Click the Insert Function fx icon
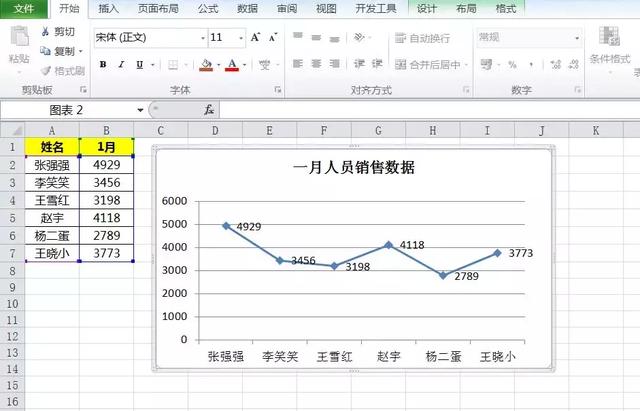 pos(209,109)
